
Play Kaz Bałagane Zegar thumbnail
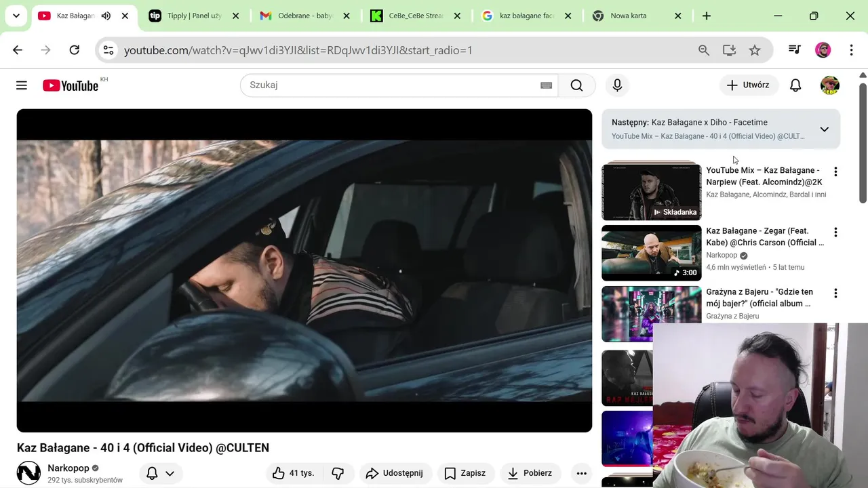[652, 253]
